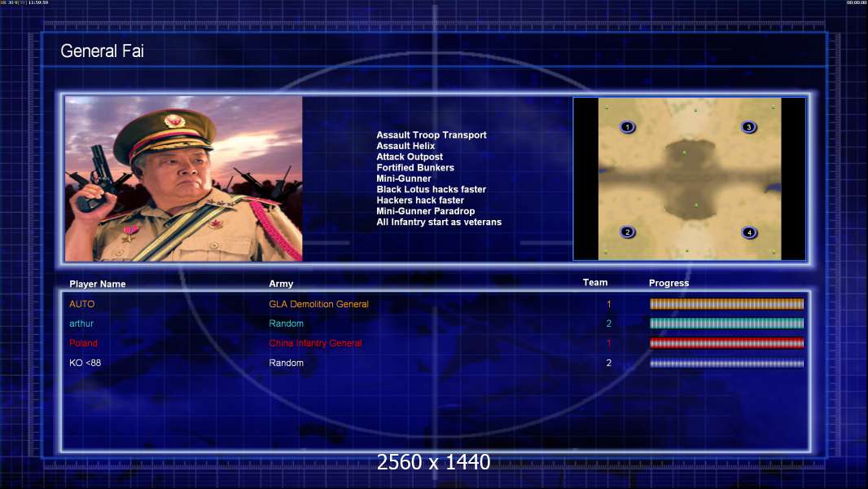Viewport: 868px width, 489px height.
Task: Click the player name "Poland"
Action: [x=83, y=343]
